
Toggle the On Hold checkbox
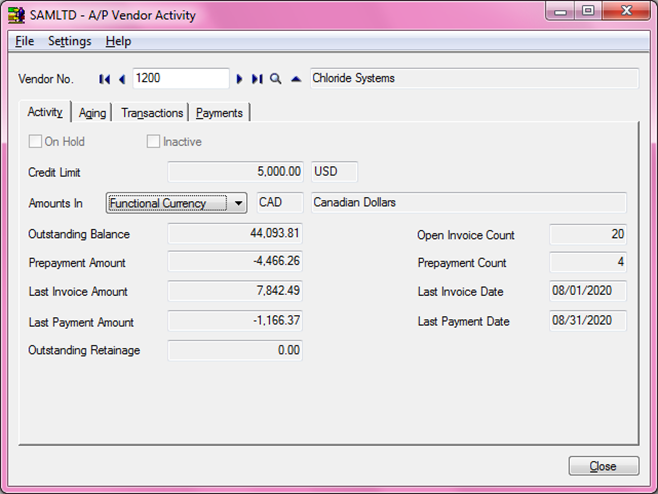pyautogui.click(x=35, y=141)
